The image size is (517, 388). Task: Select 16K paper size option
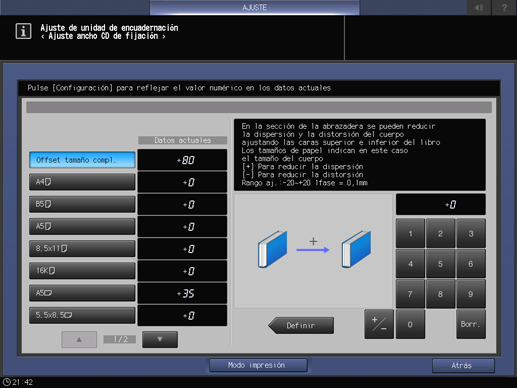click(x=82, y=271)
